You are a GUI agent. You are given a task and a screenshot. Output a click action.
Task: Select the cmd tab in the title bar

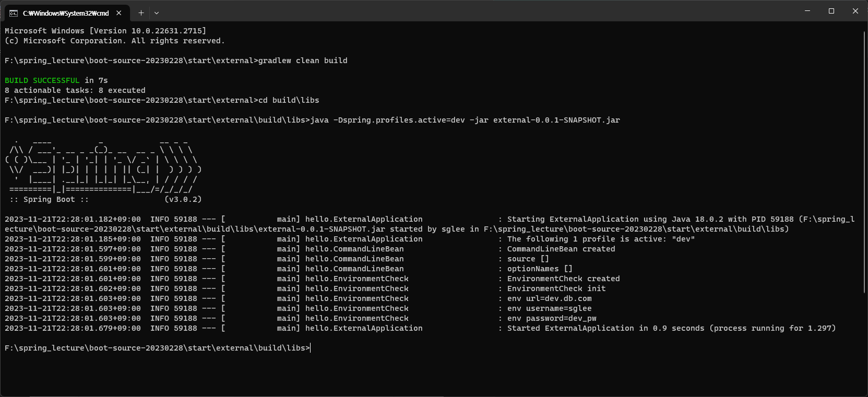point(66,13)
